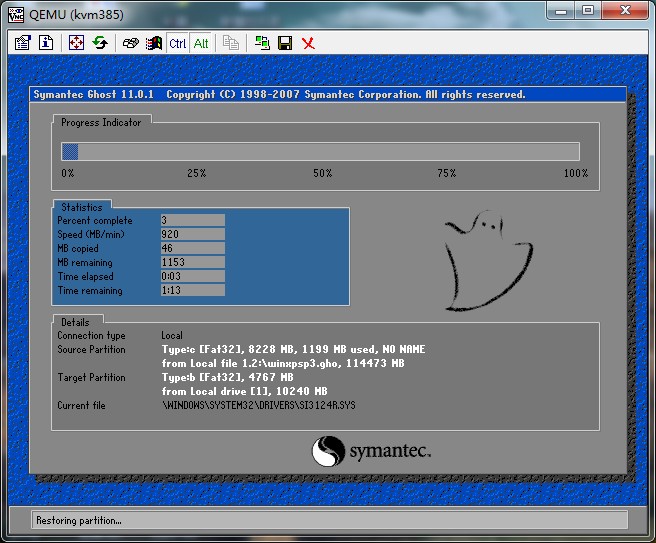Minimize the QEMU (kvm385) window
Image resolution: width=656 pixels, height=543 pixels.
click(x=561, y=11)
